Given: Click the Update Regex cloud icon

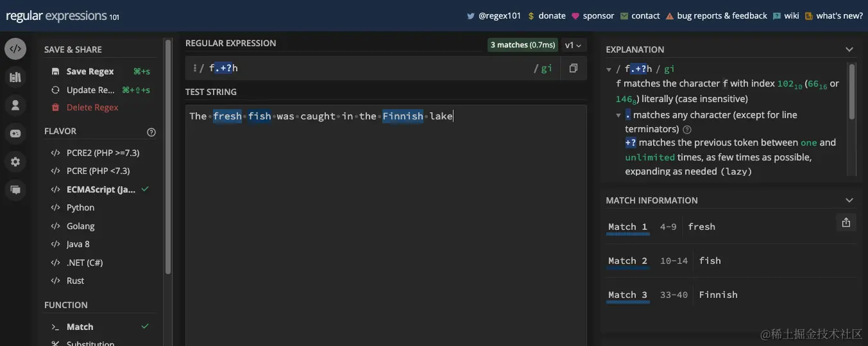Looking at the screenshot, I should 55,90.
